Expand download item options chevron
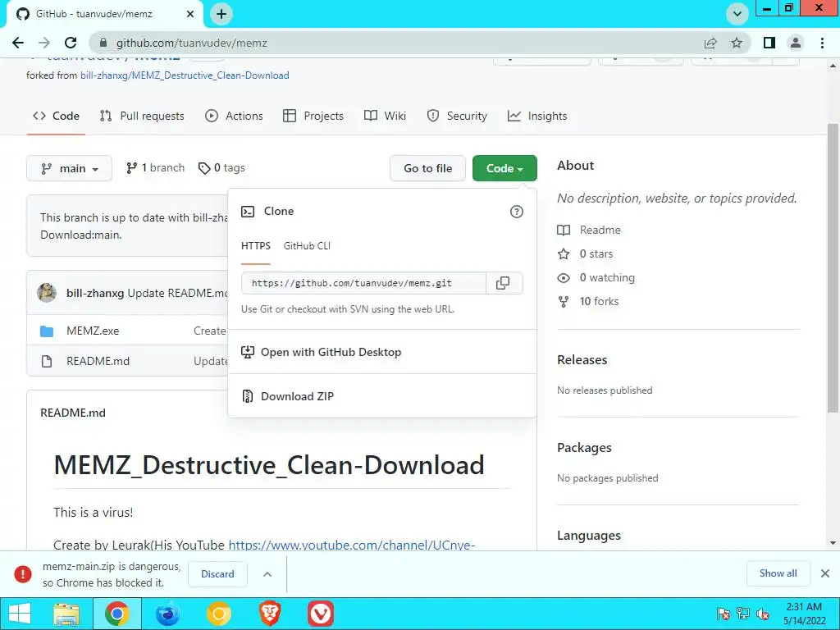This screenshot has width=840, height=630. (267, 574)
